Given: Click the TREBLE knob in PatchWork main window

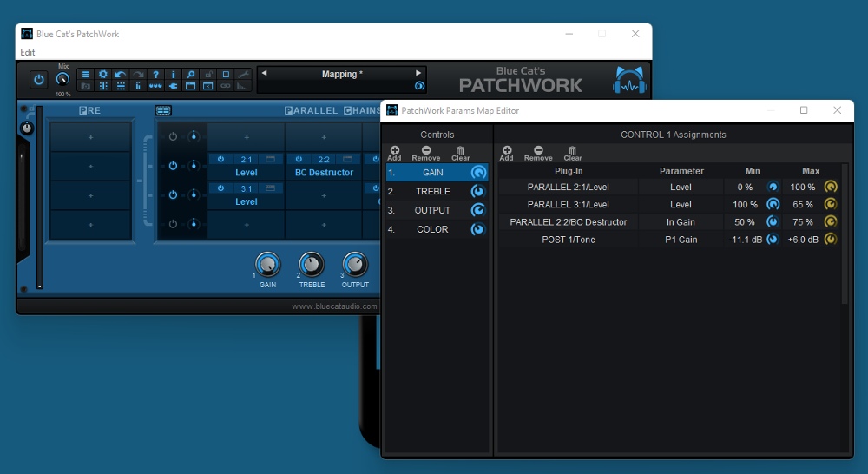Looking at the screenshot, I should [x=312, y=265].
